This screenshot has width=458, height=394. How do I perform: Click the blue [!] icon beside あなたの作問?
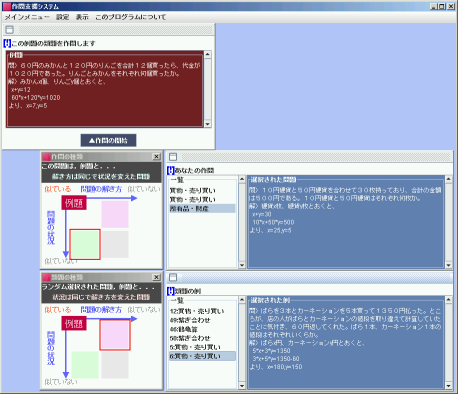[x=171, y=171]
